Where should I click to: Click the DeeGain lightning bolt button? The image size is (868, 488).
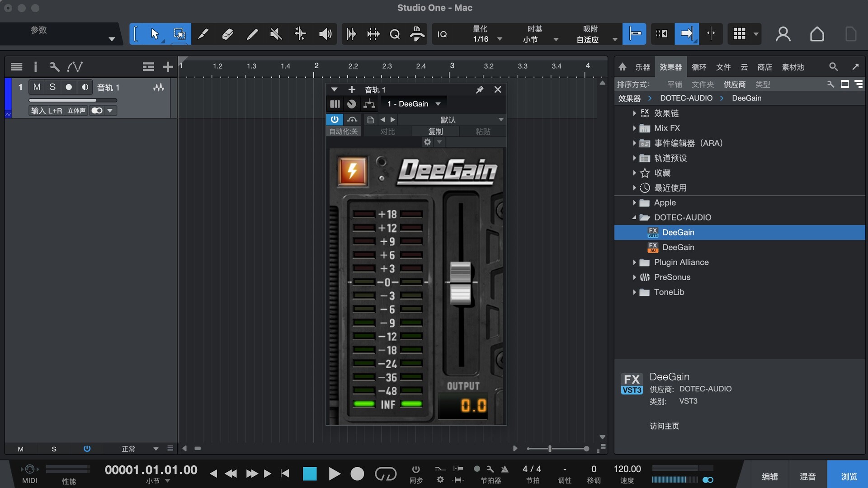pyautogui.click(x=352, y=172)
